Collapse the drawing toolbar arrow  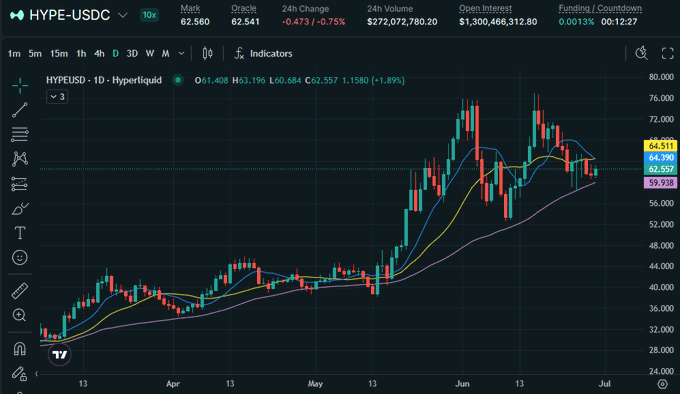[x=36, y=373]
